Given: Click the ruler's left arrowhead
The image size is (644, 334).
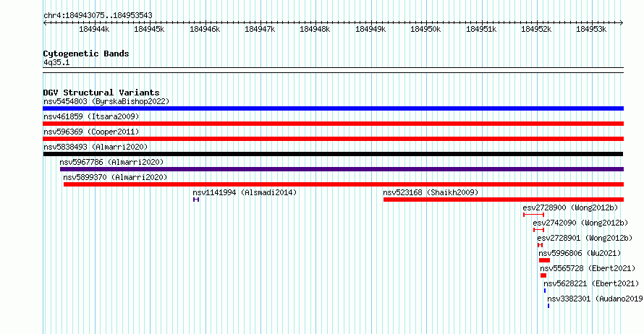Looking at the screenshot, I should [45, 23].
